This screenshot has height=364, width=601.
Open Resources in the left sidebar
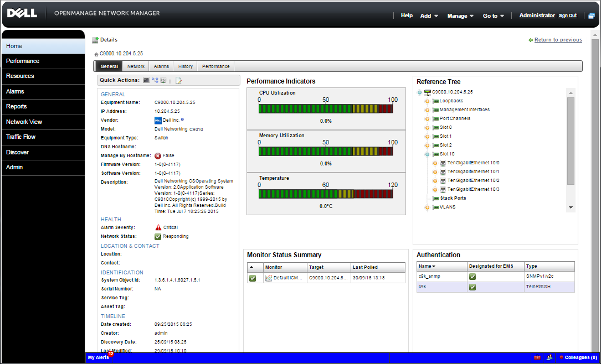[43, 76]
